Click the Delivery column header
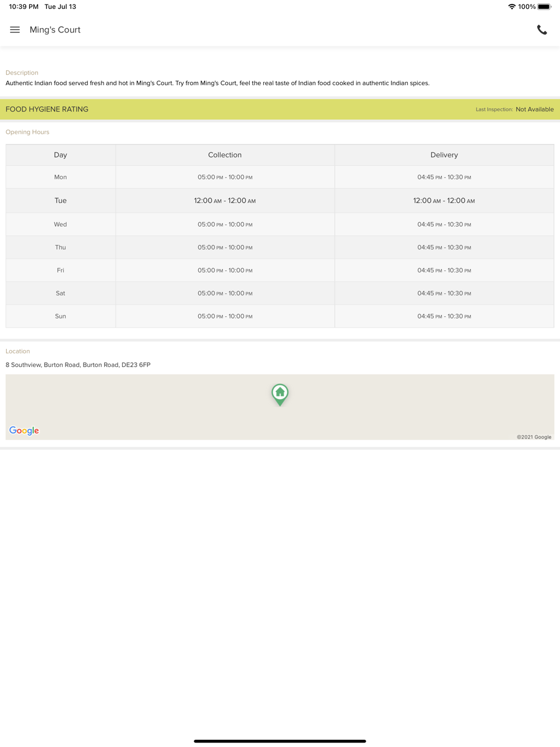This screenshot has width=560, height=747. click(444, 155)
